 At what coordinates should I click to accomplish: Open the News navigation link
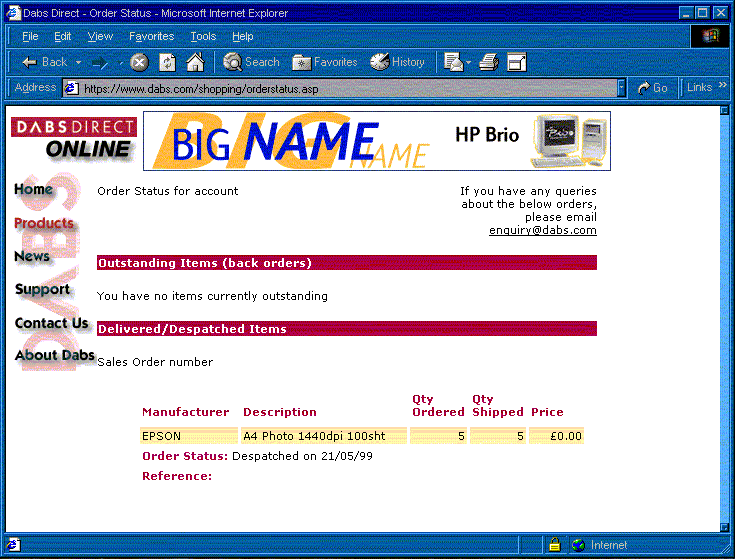32,256
